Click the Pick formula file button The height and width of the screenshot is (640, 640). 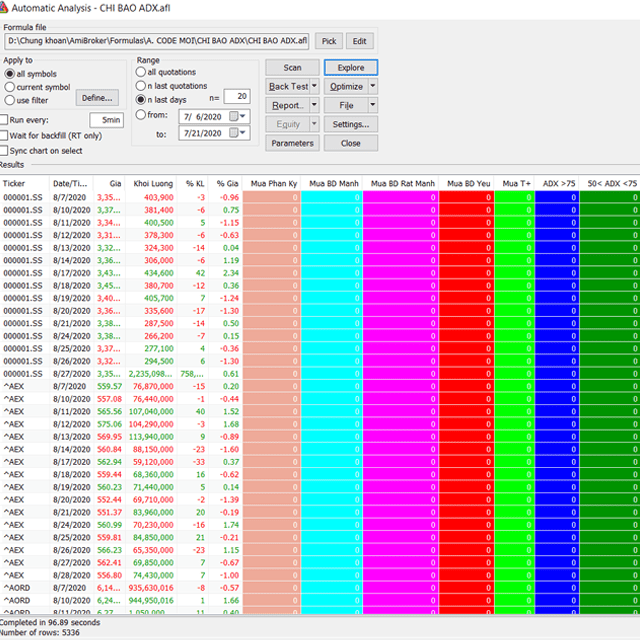[x=329, y=41]
